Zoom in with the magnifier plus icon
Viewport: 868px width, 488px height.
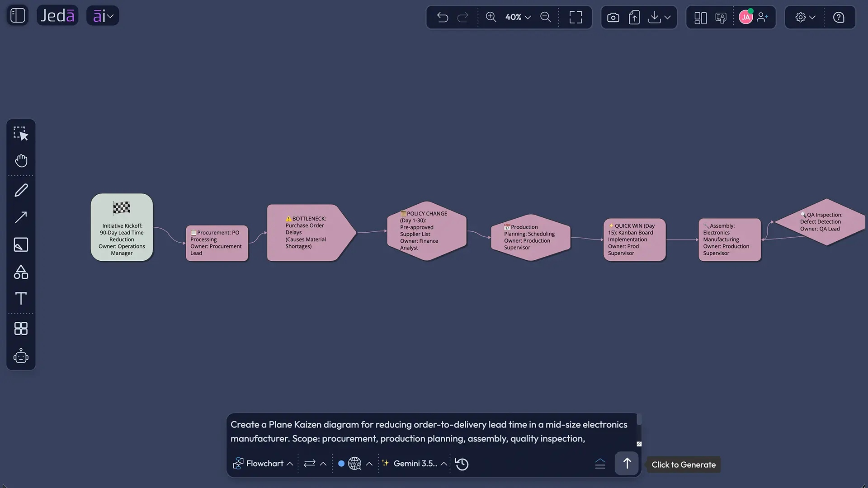[491, 17]
